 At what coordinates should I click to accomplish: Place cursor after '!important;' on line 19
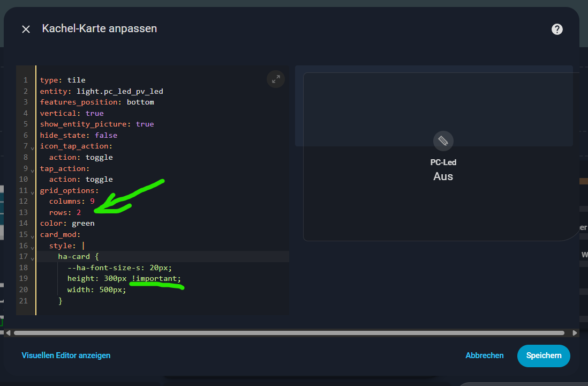coord(182,278)
